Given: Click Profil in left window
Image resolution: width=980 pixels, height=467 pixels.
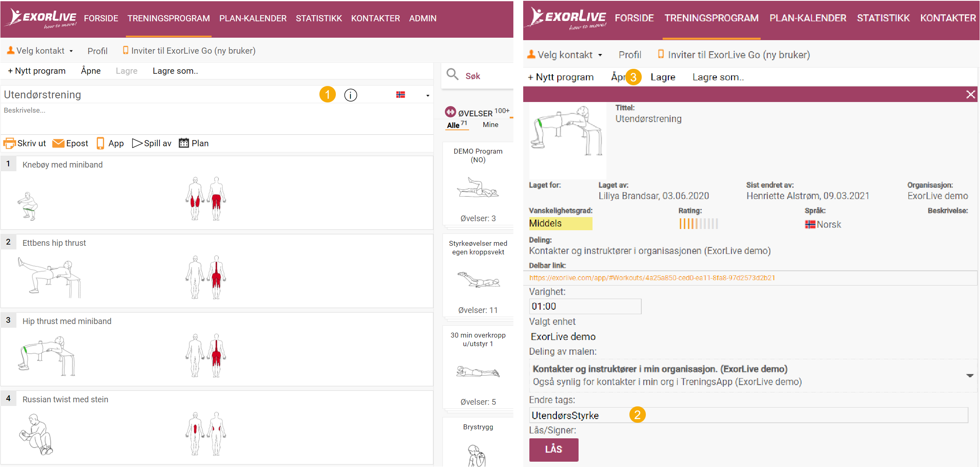Looking at the screenshot, I should 98,51.
